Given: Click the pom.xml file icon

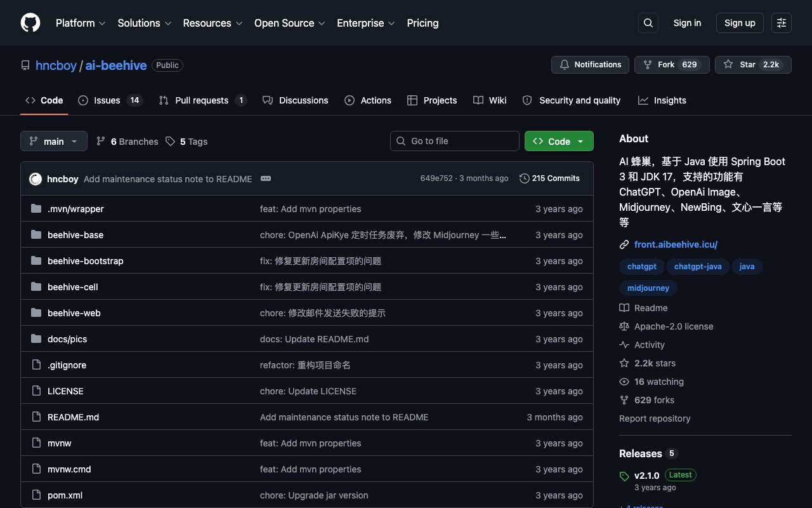Looking at the screenshot, I should [36, 495].
